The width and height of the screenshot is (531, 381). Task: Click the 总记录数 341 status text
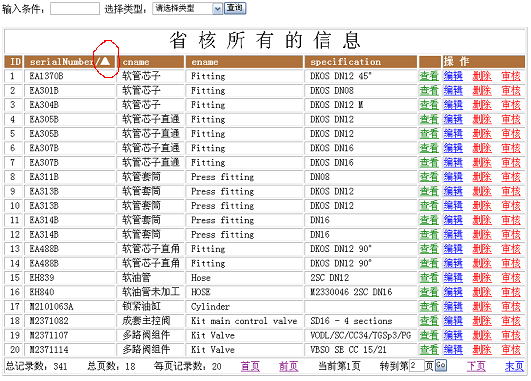coord(36,366)
